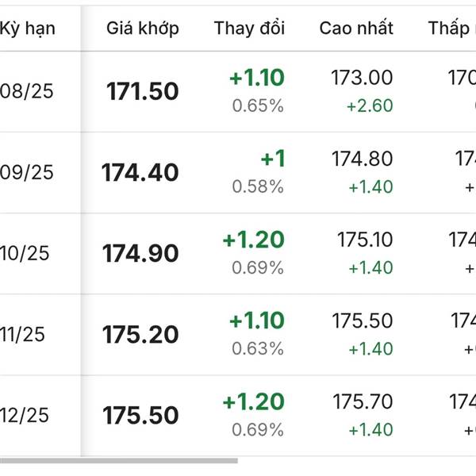The image size is (476, 476).
Task: Select the 174.90 matched price
Action: [x=140, y=253]
